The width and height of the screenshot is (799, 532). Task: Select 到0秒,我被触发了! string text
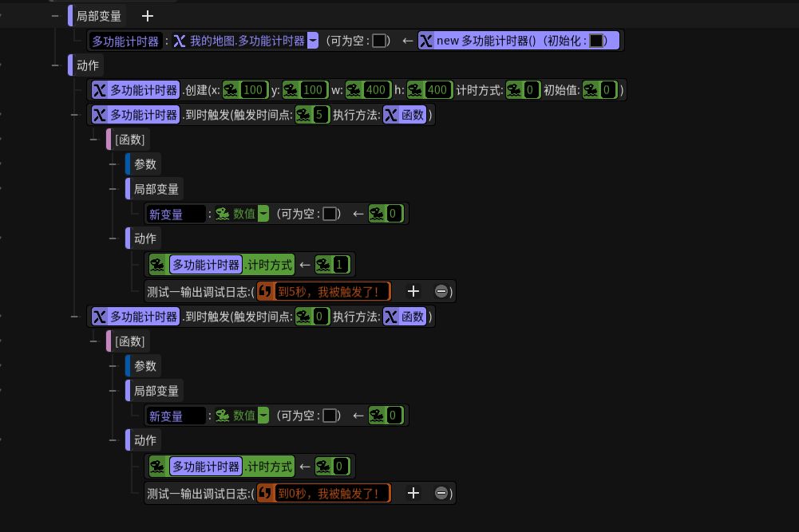pyautogui.click(x=327, y=493)
